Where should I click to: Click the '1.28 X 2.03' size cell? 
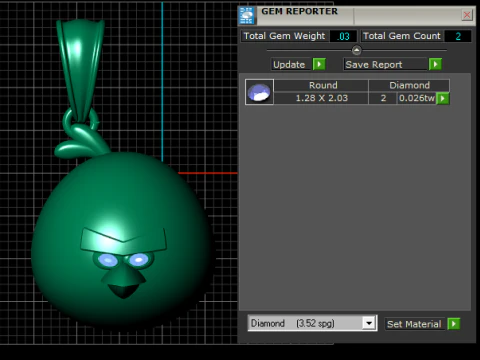(x=321, y=98)
